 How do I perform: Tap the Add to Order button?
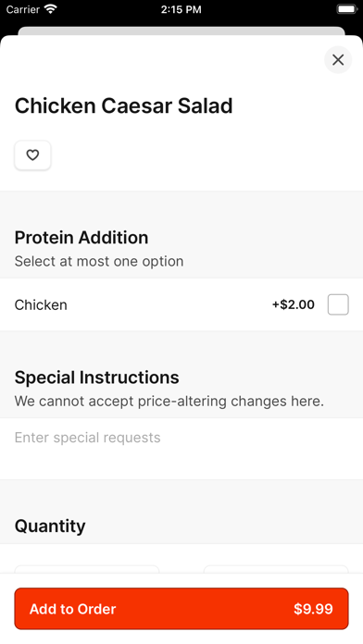click(x=181, y=609)
